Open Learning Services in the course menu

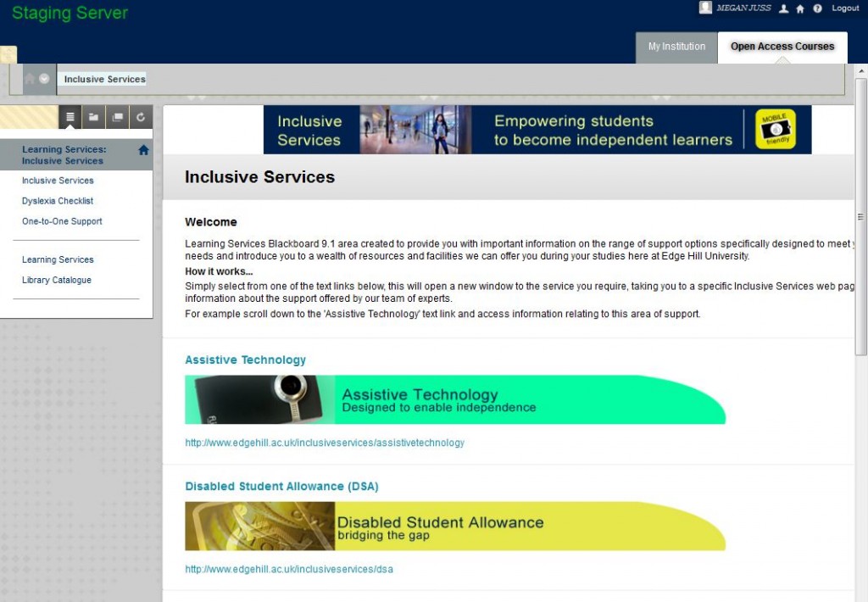point(58,259)
